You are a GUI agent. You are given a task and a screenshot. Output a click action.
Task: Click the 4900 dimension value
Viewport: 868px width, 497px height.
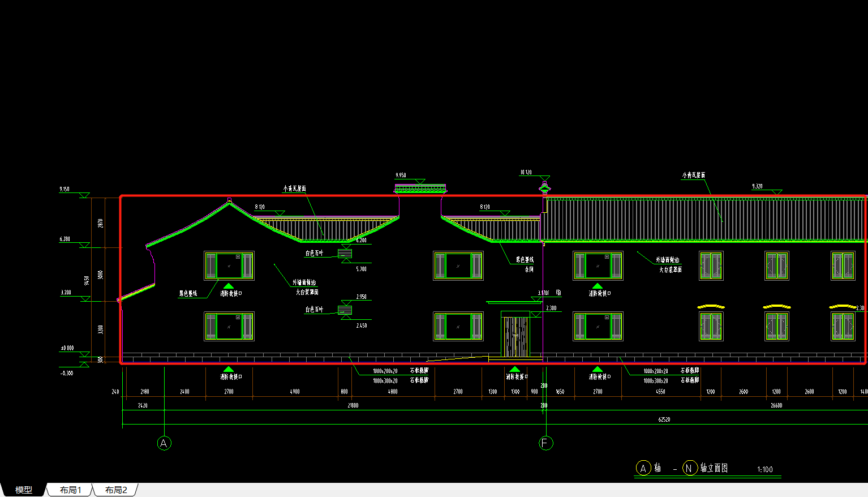pyautogui.click(x=295, y=392)
